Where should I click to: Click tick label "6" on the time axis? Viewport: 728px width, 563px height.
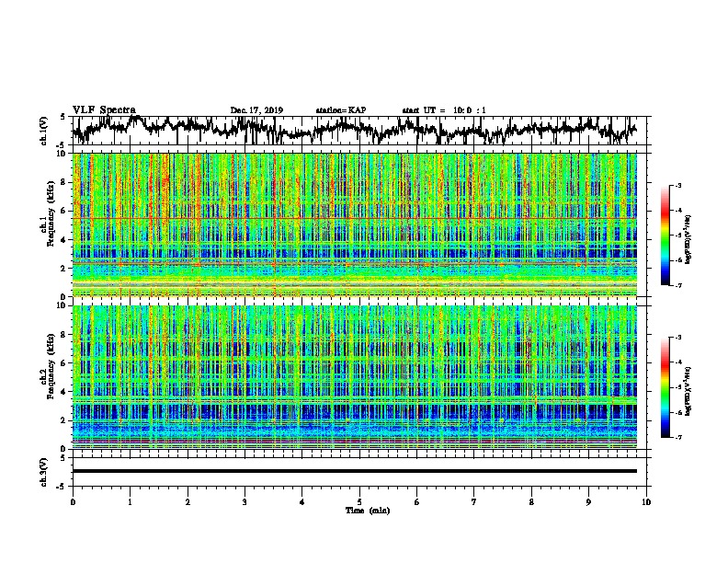click(417, 502)
